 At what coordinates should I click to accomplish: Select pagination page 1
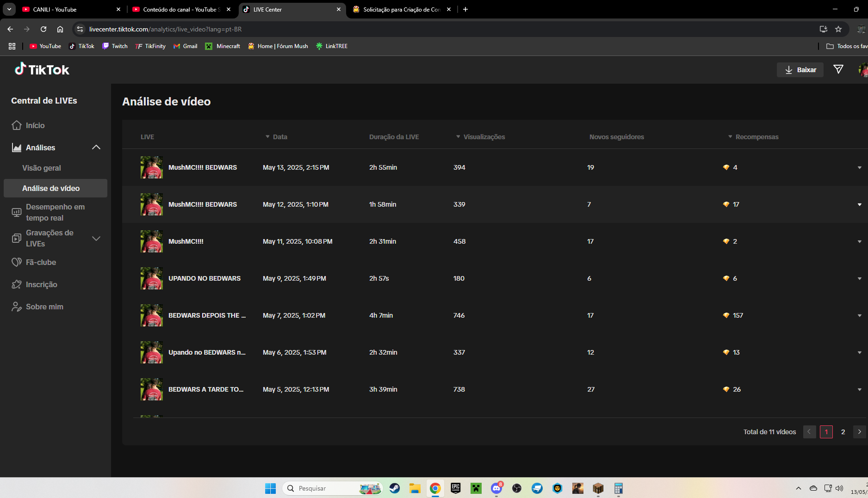[826, 431]
